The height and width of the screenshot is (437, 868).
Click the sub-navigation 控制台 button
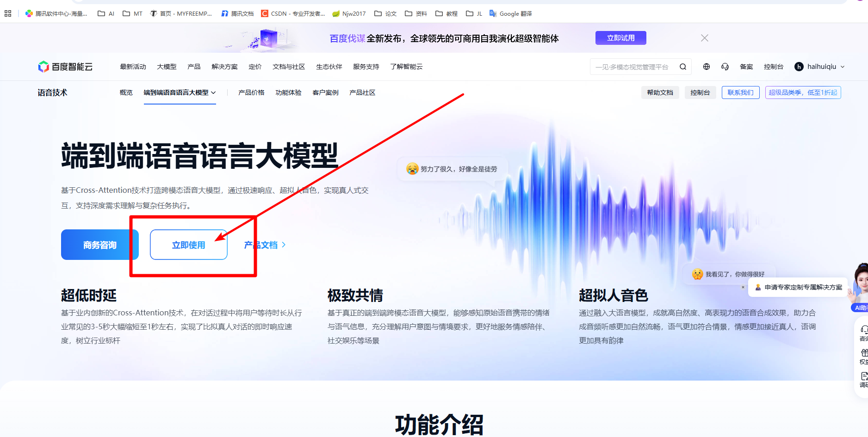[700, 92]
